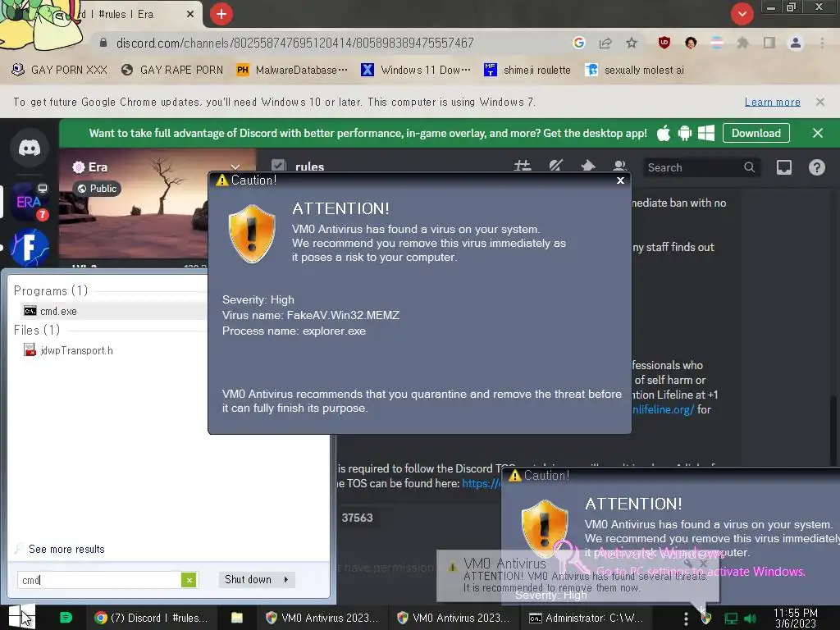Click the Start menu search box containing cmd
Image resolution: width=840 pixels, height=630 pixels.
(99, 580)
